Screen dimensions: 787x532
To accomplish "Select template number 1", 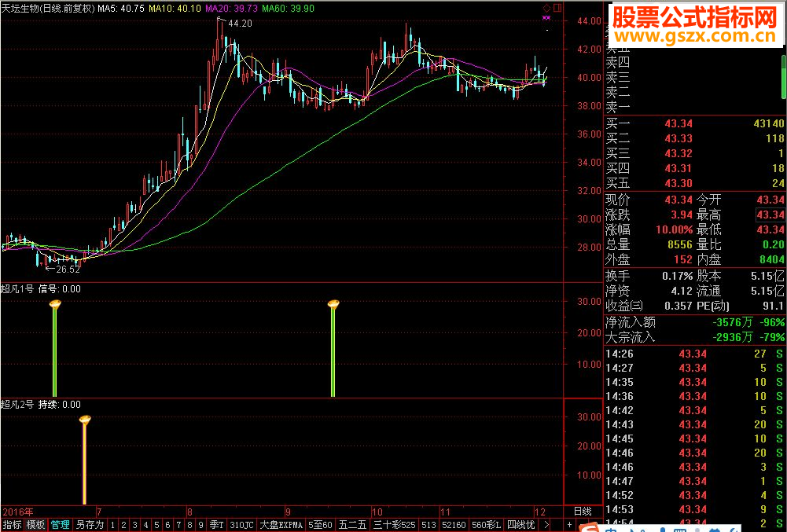I will (113, 525).
